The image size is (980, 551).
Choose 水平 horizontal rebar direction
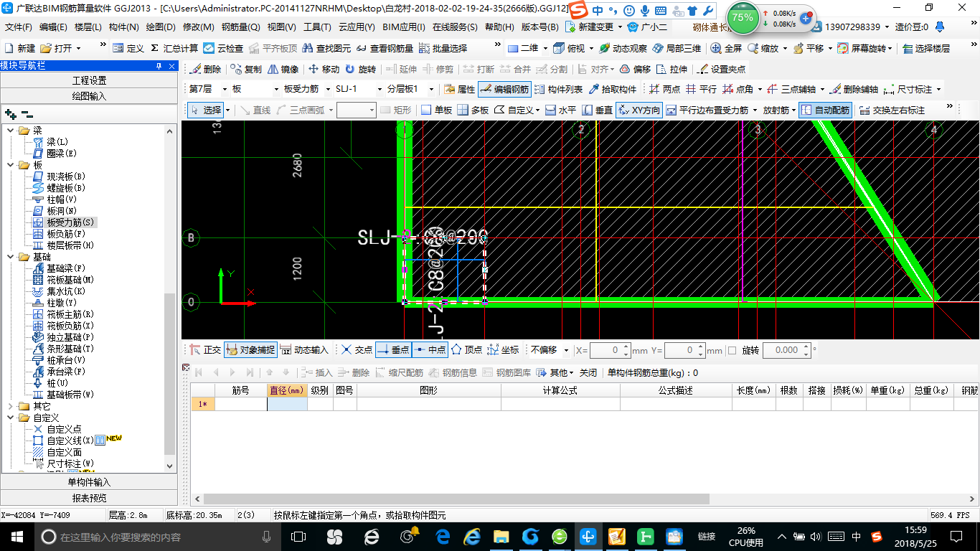click(560, 110)
